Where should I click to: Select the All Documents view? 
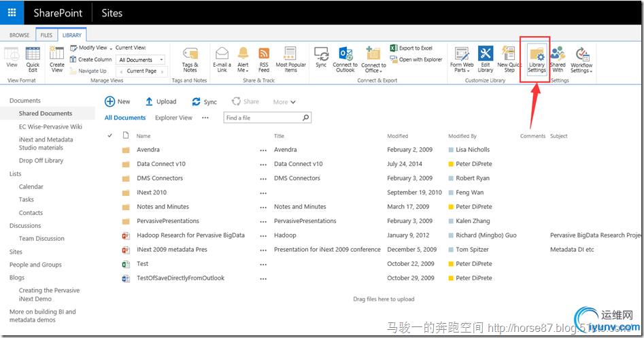(125, 118)
